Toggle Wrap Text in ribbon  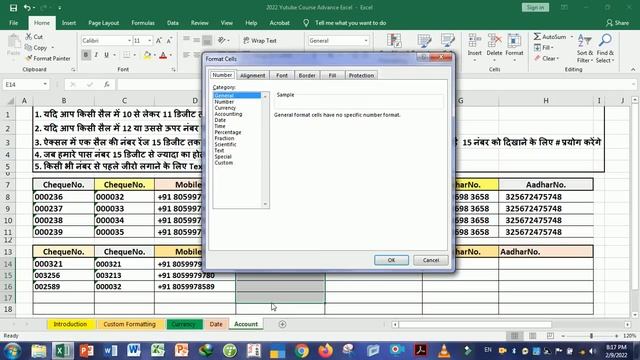260,40
